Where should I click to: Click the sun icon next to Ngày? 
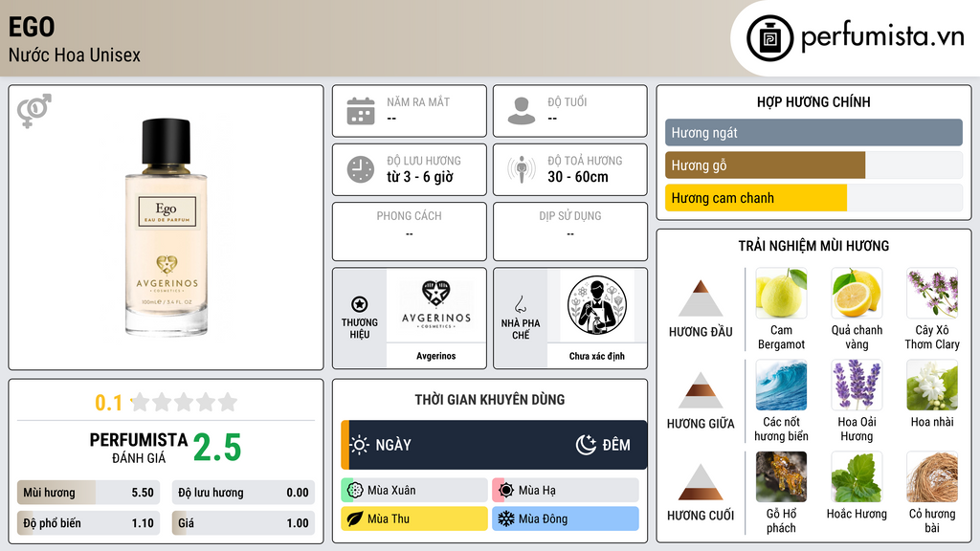[x=360, y=445]
